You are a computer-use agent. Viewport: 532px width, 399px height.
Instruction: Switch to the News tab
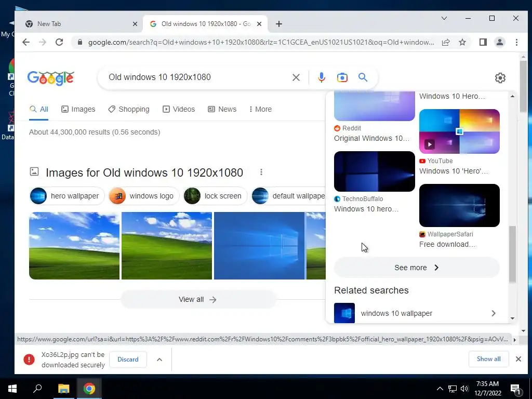(222, 109)
